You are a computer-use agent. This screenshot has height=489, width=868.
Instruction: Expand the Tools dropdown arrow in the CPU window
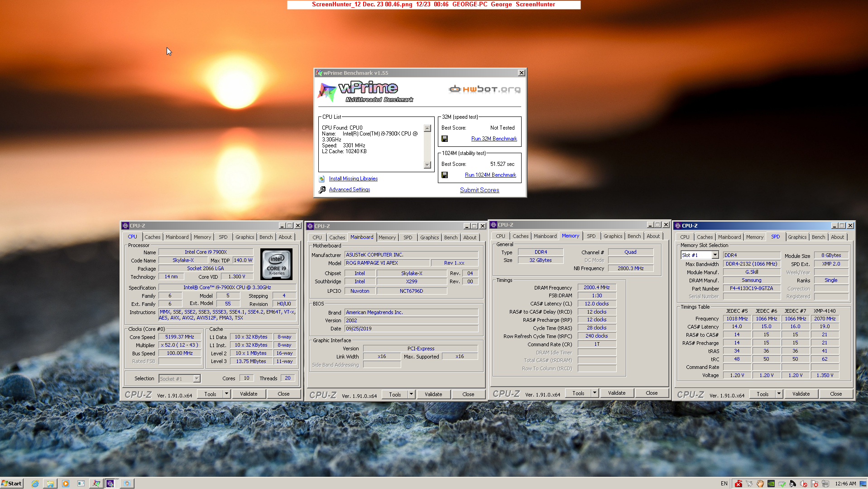[226, 394]
